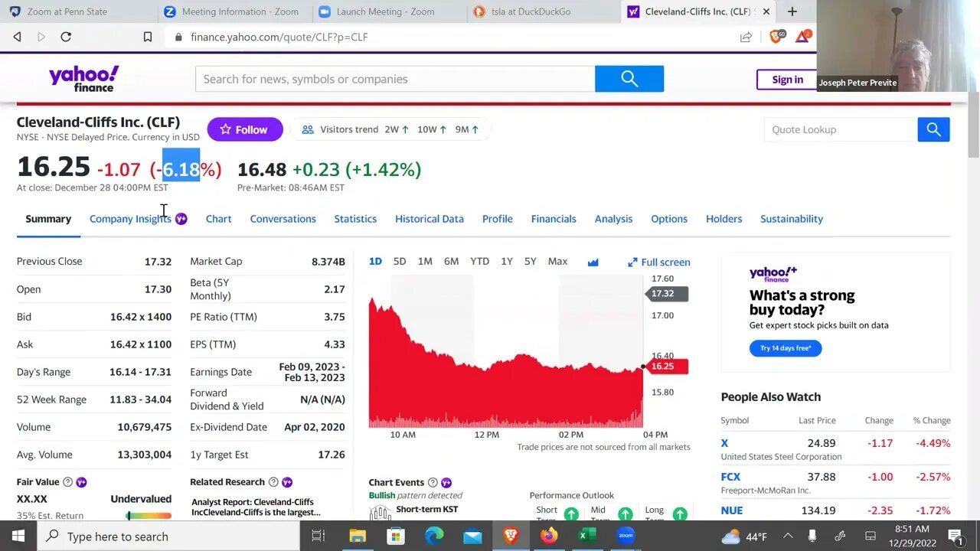980x551 pixels.
Task: Open the Conversations tab
Action: pos(283,219)
